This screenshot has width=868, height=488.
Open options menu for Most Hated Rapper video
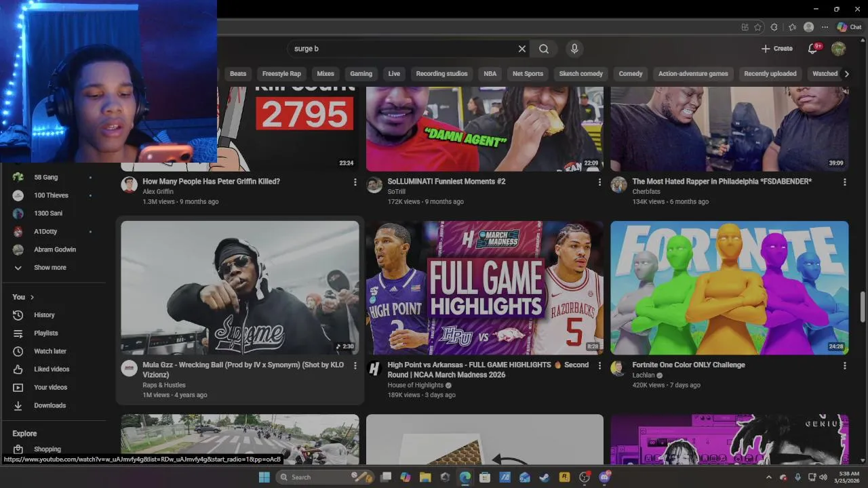[x=844, y=182]
